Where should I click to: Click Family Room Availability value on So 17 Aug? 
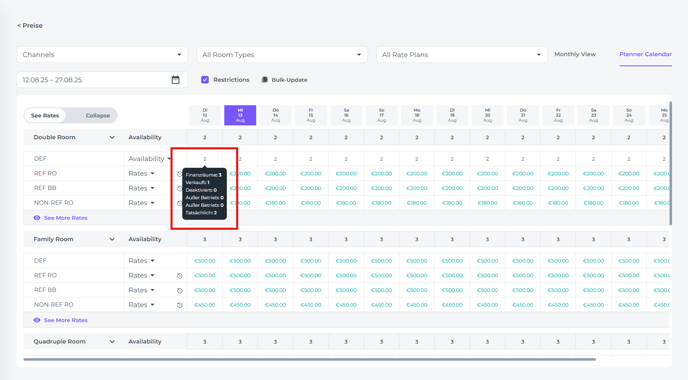381,239
